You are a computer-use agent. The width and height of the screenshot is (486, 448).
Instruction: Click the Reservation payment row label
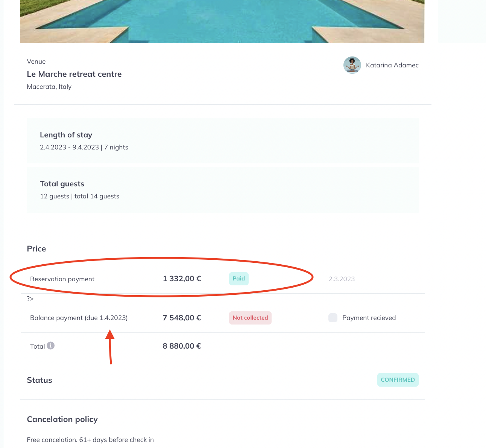tap(62, 279)
